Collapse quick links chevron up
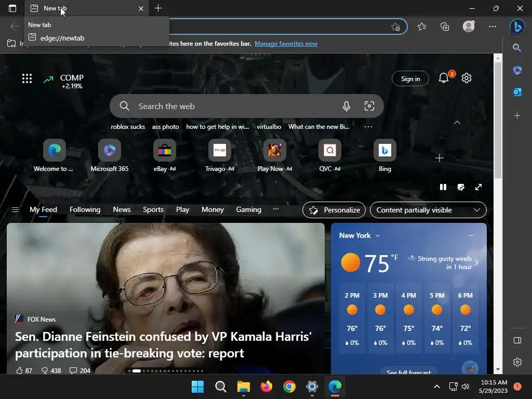Viewport: 532px width, 399px height. click(457, 123)
